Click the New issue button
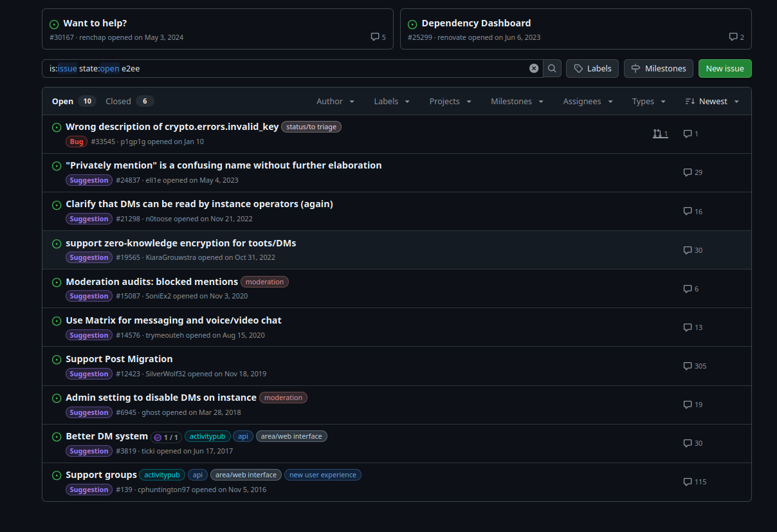777x532 pixels. point(724,68)
